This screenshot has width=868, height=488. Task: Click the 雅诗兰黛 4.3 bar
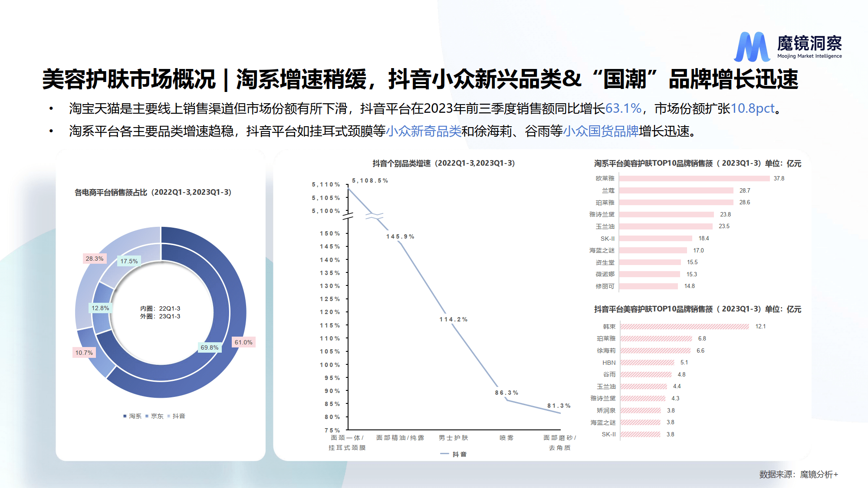pos(643,398)
